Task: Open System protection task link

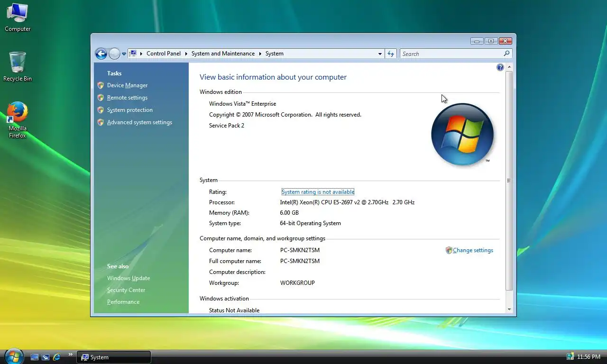Action: click(129, 110)
